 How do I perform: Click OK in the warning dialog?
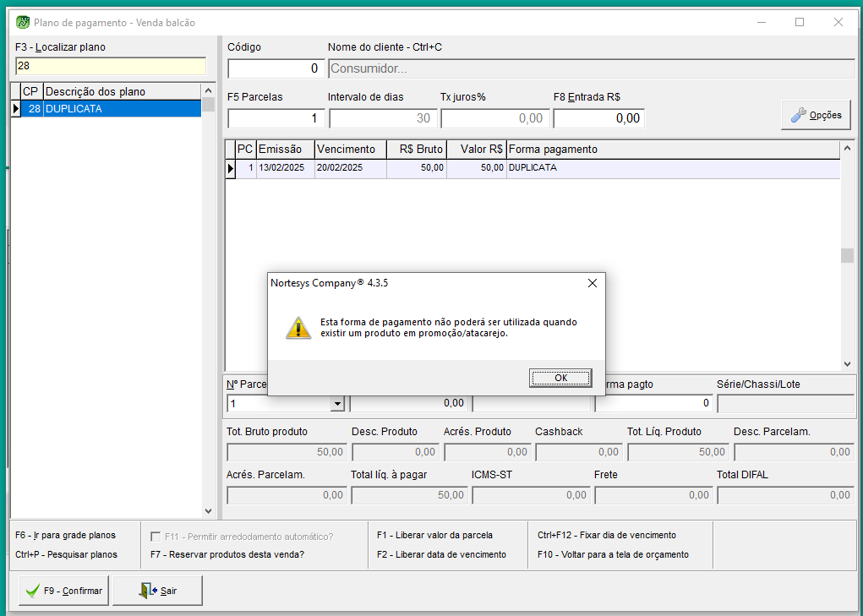point(560,378)
